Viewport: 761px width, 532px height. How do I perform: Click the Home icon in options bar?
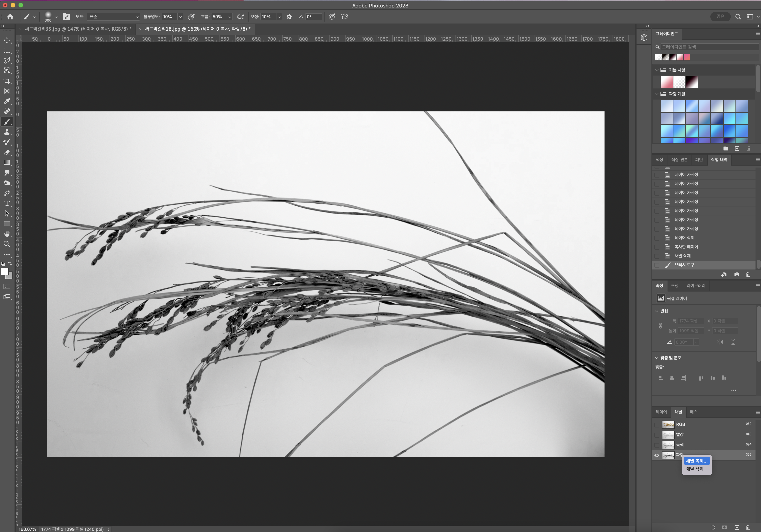click(10, 16)
